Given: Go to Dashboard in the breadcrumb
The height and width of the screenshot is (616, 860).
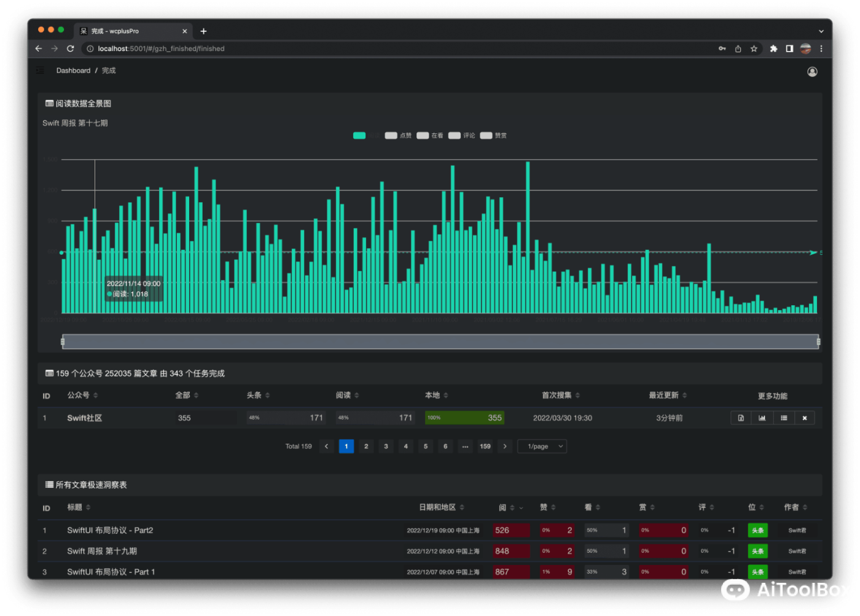Looking at the screenshot, I should [x=73, y=71].
